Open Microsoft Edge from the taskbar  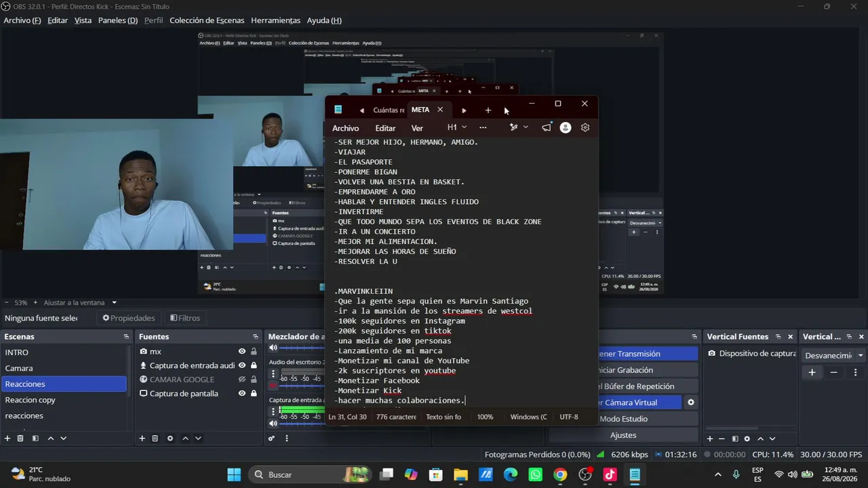coord(510,474)
